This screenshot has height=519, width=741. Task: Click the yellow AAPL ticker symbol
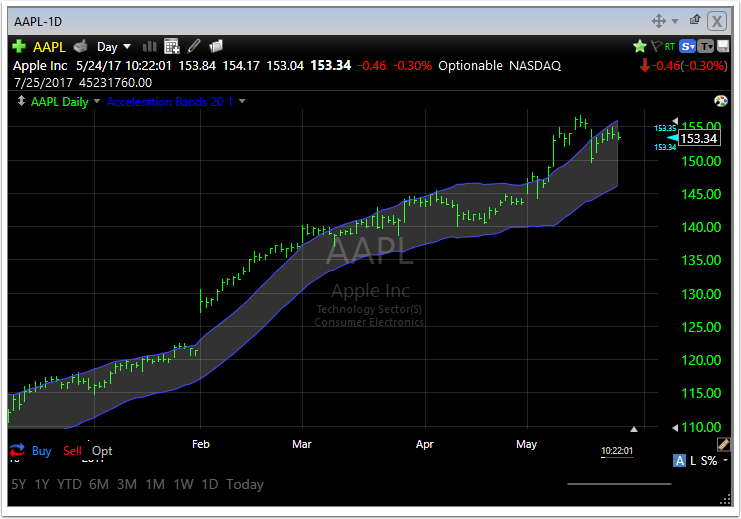point(49,47)
